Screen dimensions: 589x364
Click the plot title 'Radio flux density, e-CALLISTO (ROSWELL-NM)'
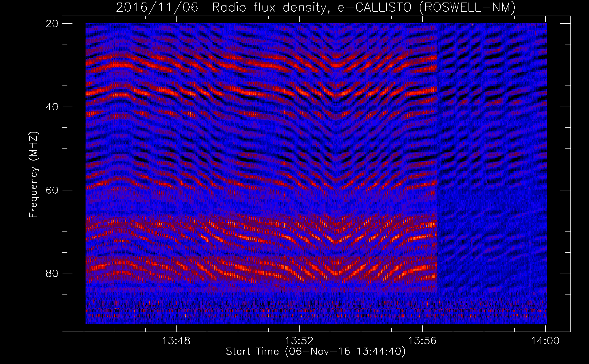click(x=364, y=7)
